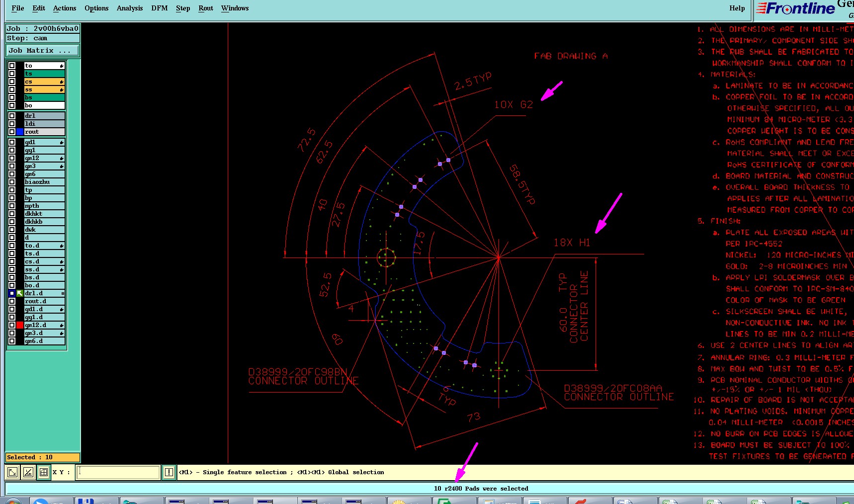854x504 pixels.
Task: Toggle the checkbox for 'npth' layer
Action: tap(12, 206)
